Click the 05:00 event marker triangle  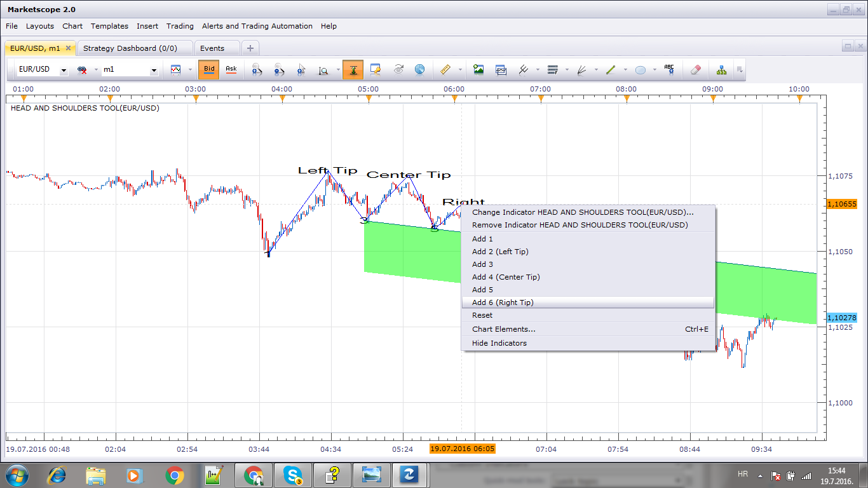pyautogui.click(x=368, y=98)
